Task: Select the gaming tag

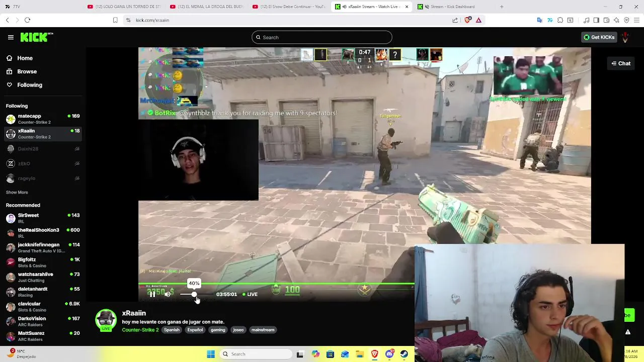Action: click(218, 330)
